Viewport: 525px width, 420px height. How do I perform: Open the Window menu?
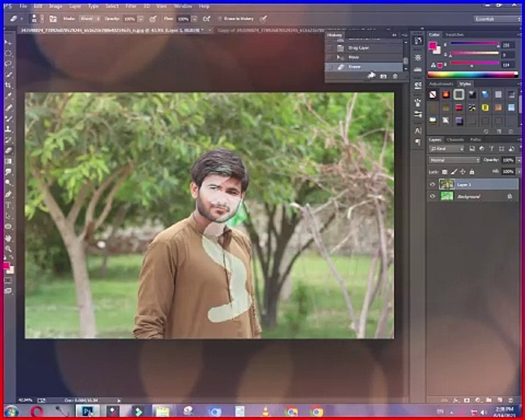[183, 6]
